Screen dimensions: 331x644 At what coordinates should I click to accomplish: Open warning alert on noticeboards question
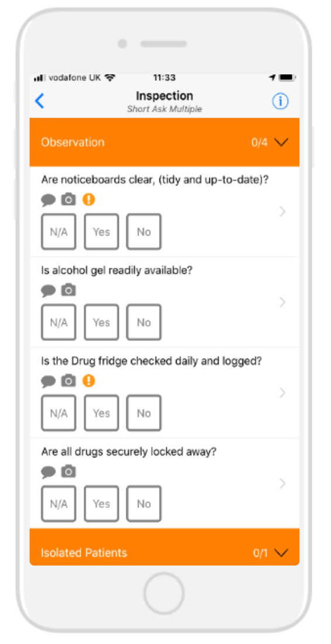89,200
